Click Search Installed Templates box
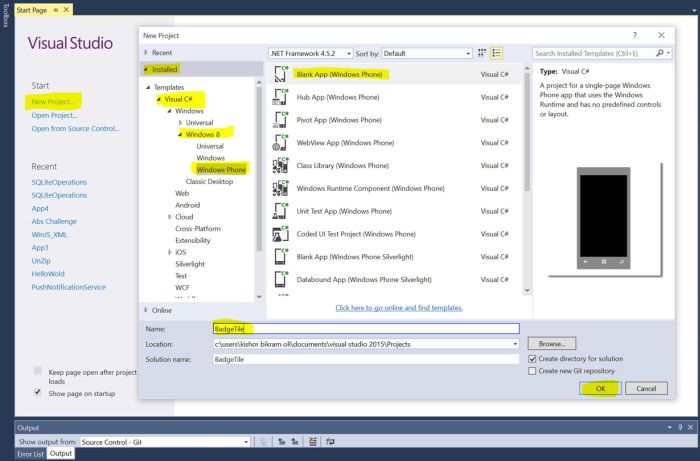700x461 pixels. point(594,53)
